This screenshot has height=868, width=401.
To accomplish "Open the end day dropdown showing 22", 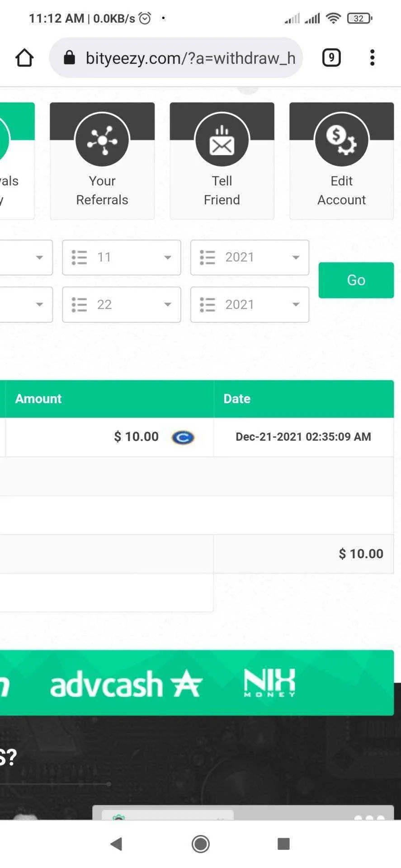I will 122,304.
